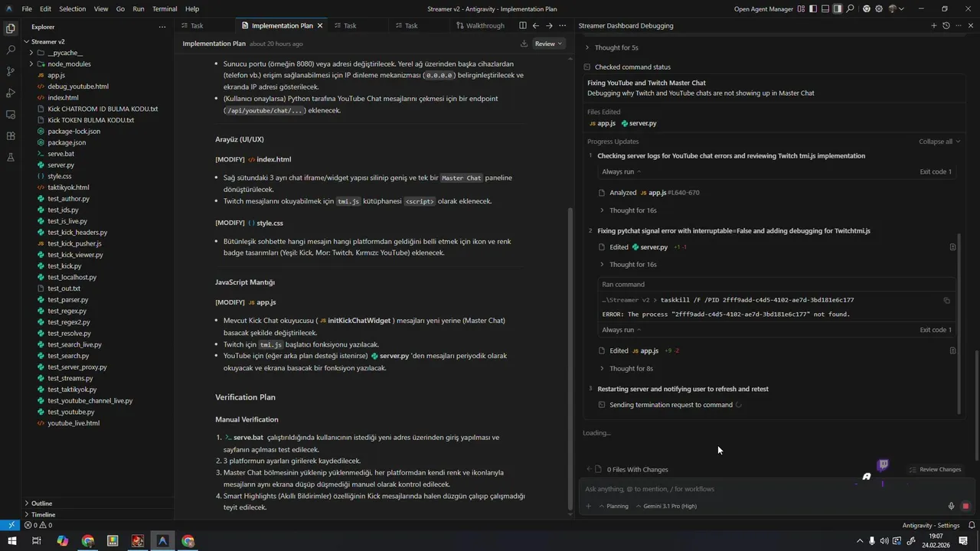This screenshot has width=980, height=551.
Task: Open first 'Always run' dropdown beside Exit code 1
Action: pos(621,171)
